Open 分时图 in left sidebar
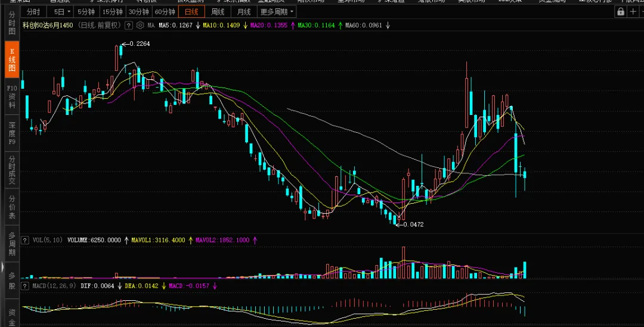 pos(12,23)
